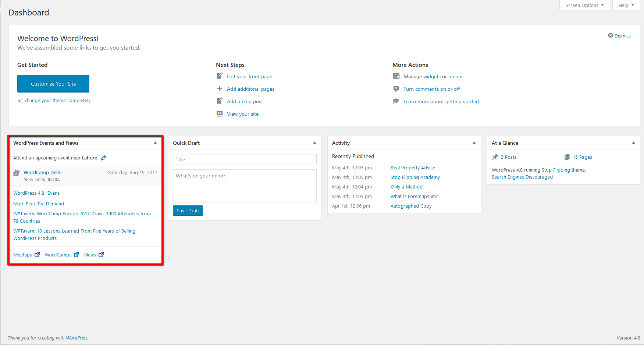
Task: Open the Only a Method post
Action: 406,187
